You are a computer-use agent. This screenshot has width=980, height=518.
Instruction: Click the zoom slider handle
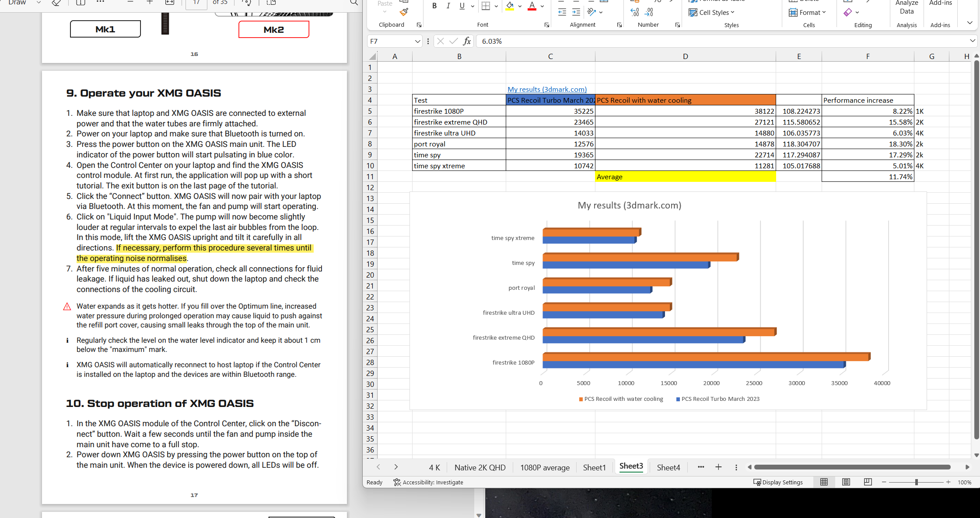(916, 482)
